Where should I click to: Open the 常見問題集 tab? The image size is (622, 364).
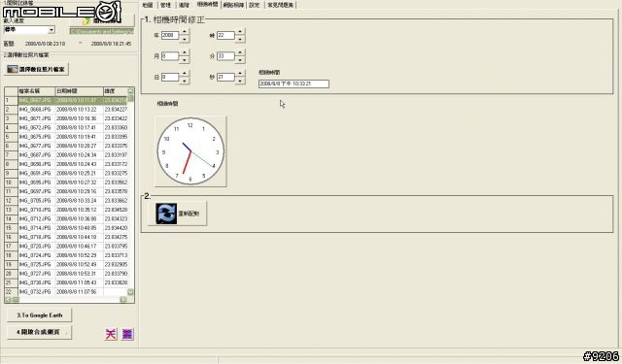point(281,5)
